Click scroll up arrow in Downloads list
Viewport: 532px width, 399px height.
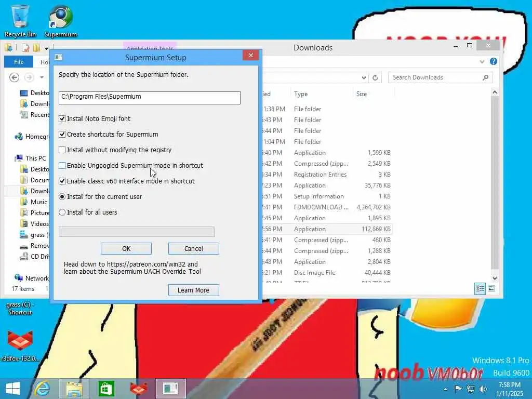tap(495, 92)
